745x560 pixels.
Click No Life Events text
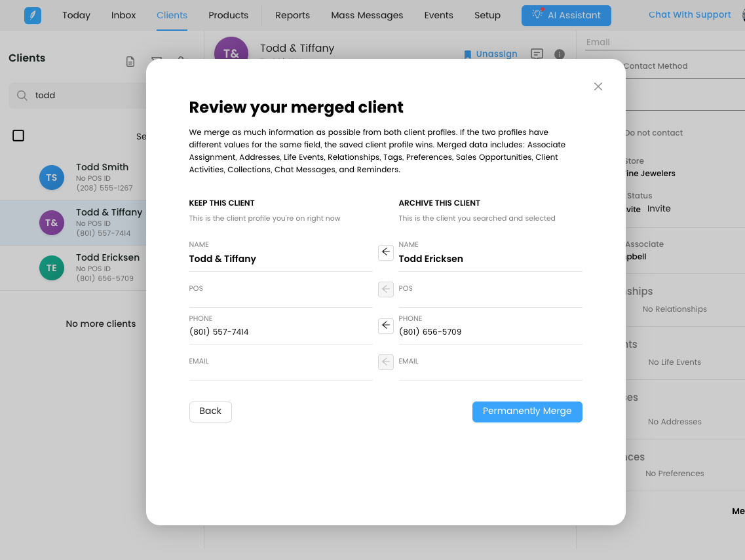(674, 362)
